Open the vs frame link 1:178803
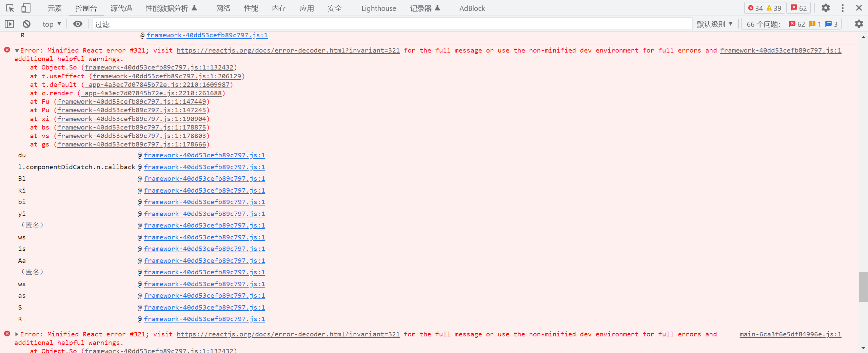Screen dimensions: 868x353 pos(132,136)
